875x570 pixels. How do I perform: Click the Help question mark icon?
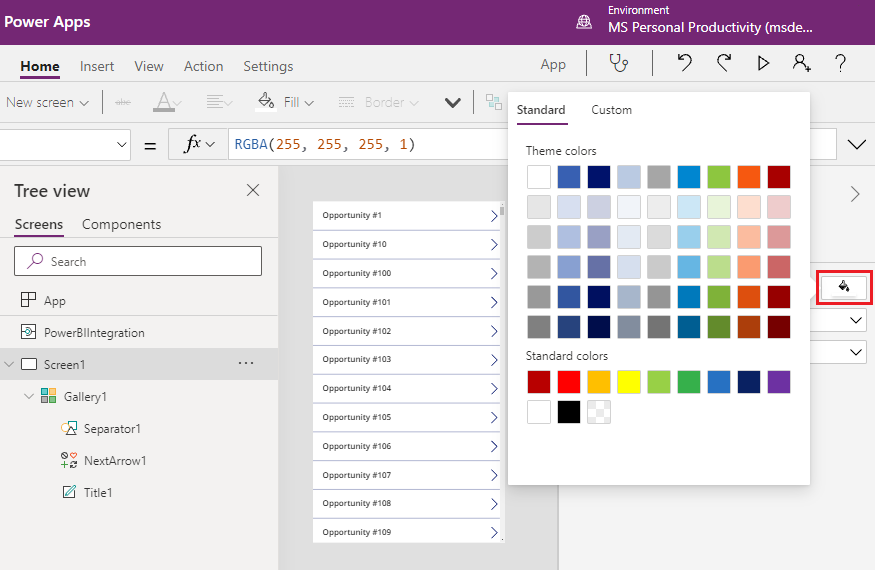840,64
